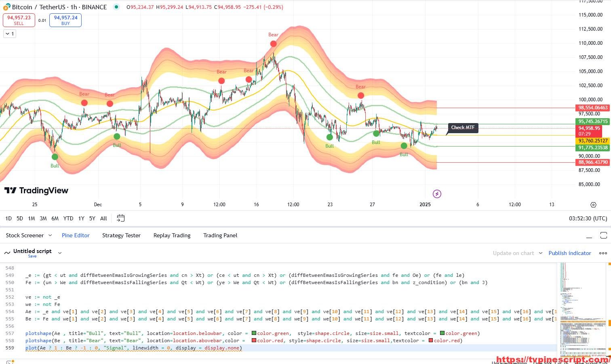611x364 pixels.
Task: Click the Publish indicator link
Action: (569, 253)
